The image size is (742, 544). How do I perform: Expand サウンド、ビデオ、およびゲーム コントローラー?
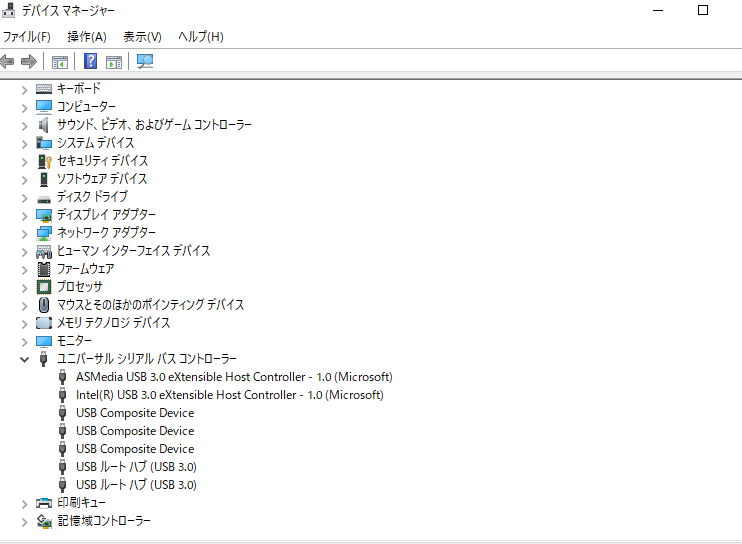click(25, 126)
